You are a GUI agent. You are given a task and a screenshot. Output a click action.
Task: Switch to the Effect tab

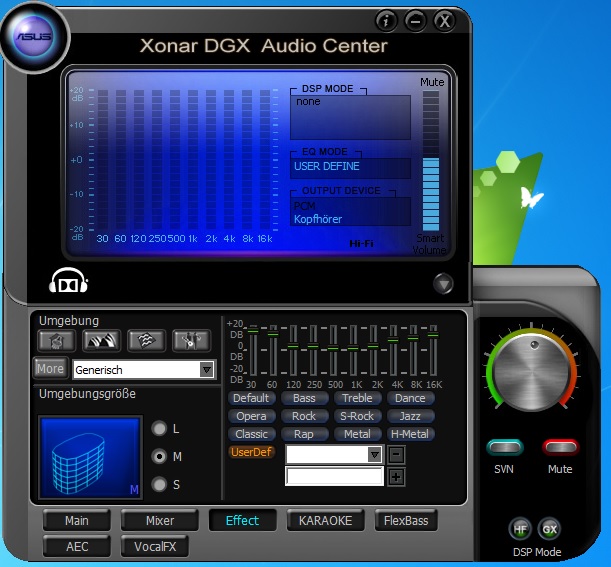[242, 520]
